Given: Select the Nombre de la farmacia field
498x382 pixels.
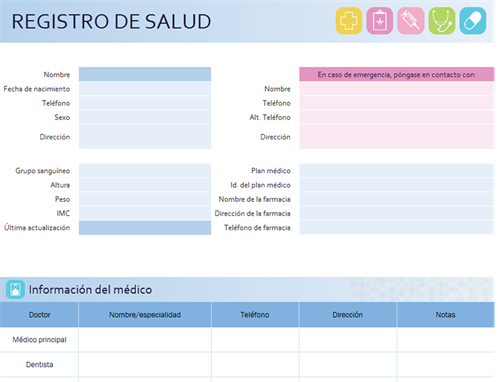Looking at the screenshot, I should (x=396, y=199).
